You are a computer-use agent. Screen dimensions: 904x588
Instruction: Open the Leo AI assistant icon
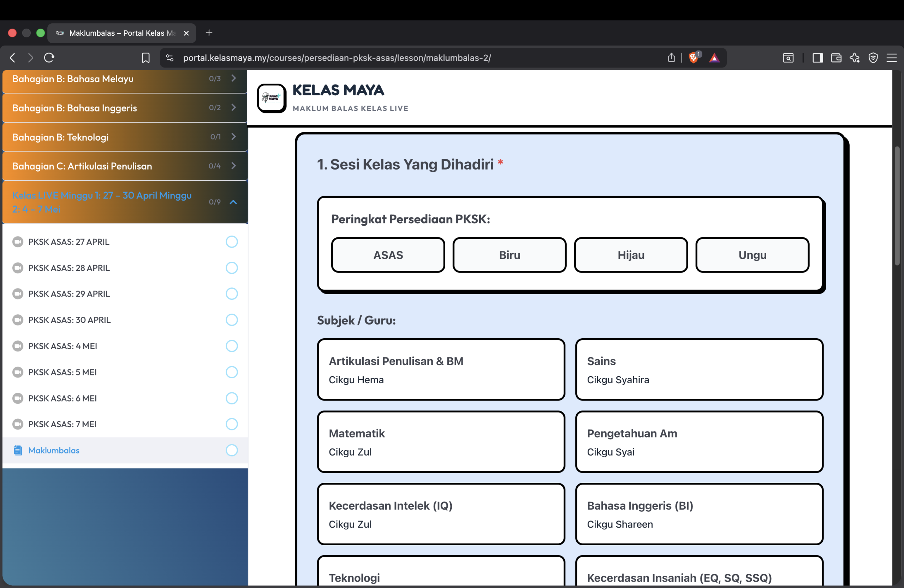855,58
